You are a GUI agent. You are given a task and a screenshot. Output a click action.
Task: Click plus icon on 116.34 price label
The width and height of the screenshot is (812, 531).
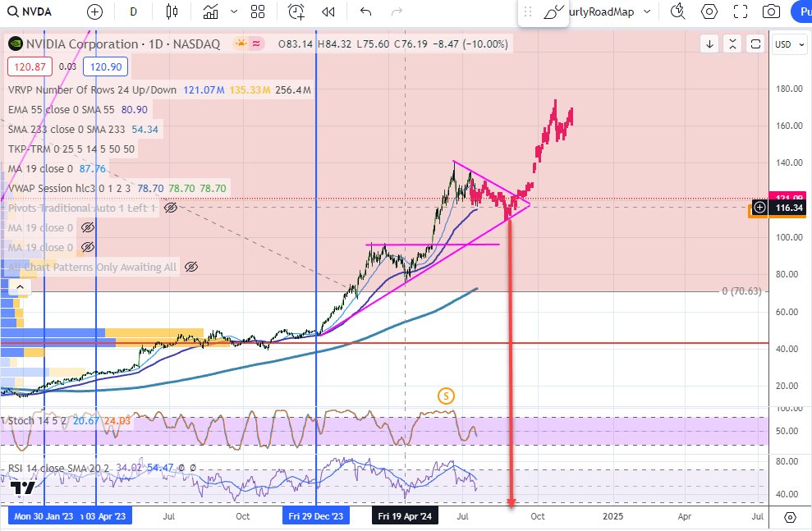pyautogui.click(x=759, y=208)
